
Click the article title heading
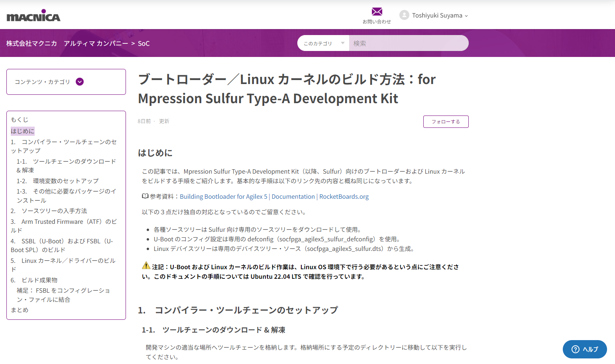point(287,89)
